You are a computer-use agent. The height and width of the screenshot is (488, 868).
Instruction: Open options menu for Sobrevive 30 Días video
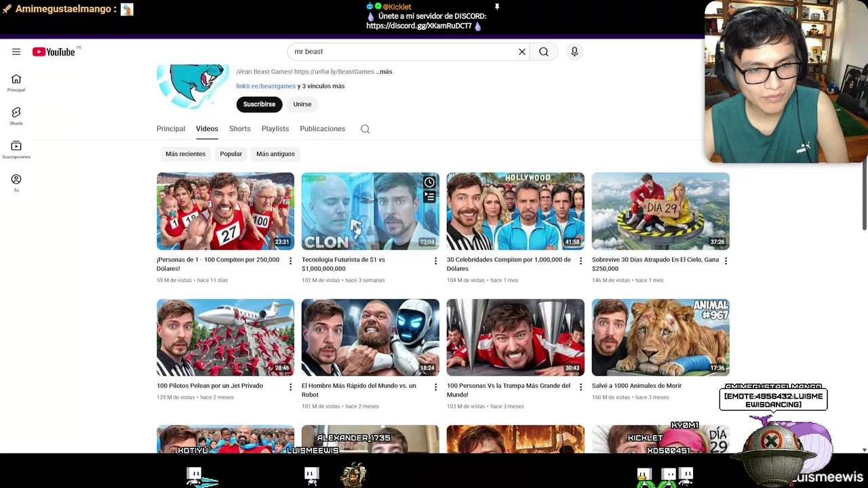click(x=726, y=261)
